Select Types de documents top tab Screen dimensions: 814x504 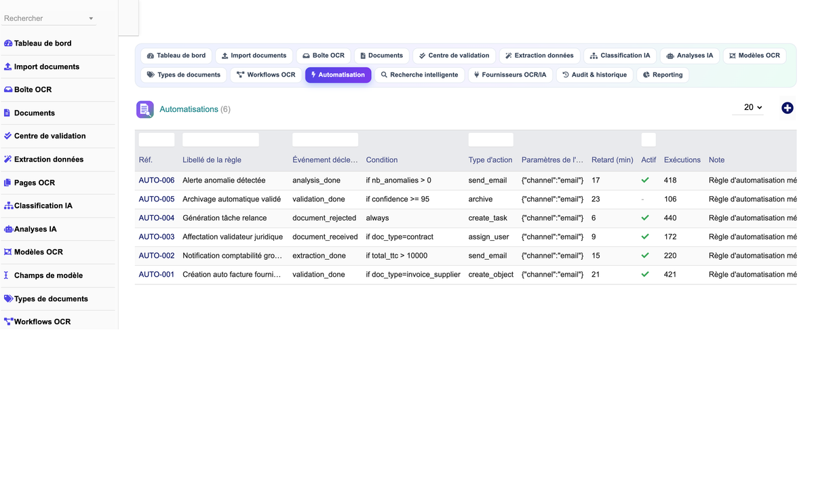click(184, 75)
